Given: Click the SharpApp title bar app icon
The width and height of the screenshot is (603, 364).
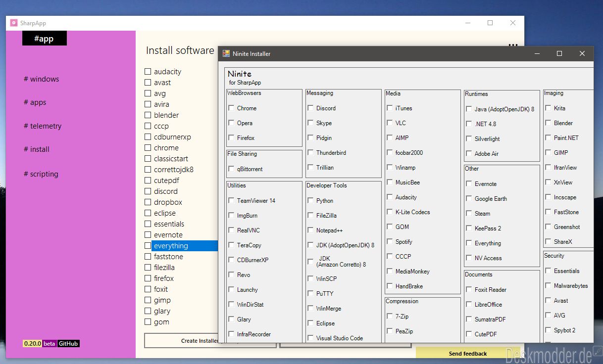Looking at the screenshot, I should 14,23.
